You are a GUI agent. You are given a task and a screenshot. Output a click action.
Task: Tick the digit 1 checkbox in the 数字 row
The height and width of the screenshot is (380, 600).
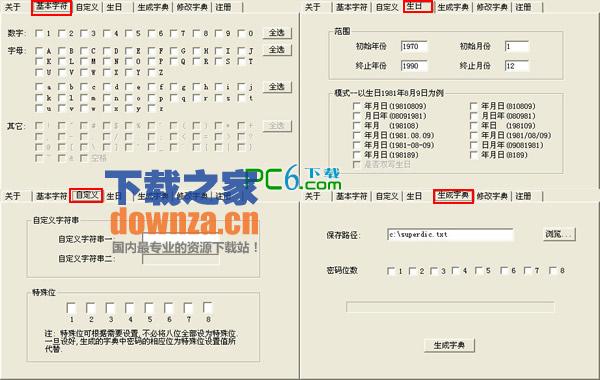point(39,33)
